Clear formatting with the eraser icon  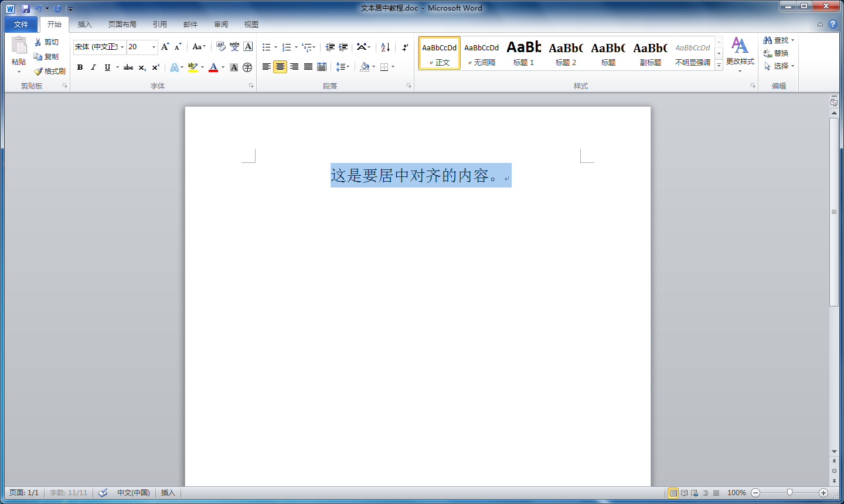221,47
